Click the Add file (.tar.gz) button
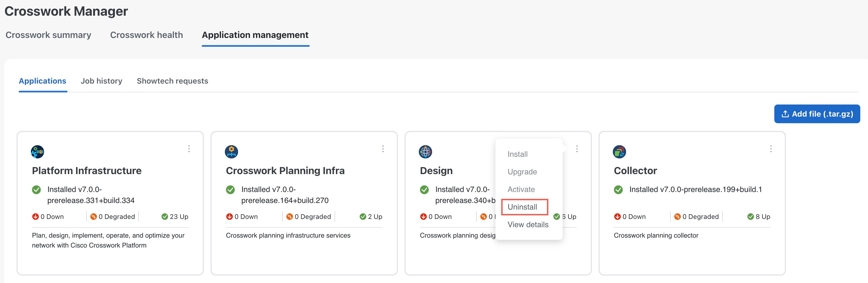The width and height of the screenshot is (868, 283). [817, 114]
